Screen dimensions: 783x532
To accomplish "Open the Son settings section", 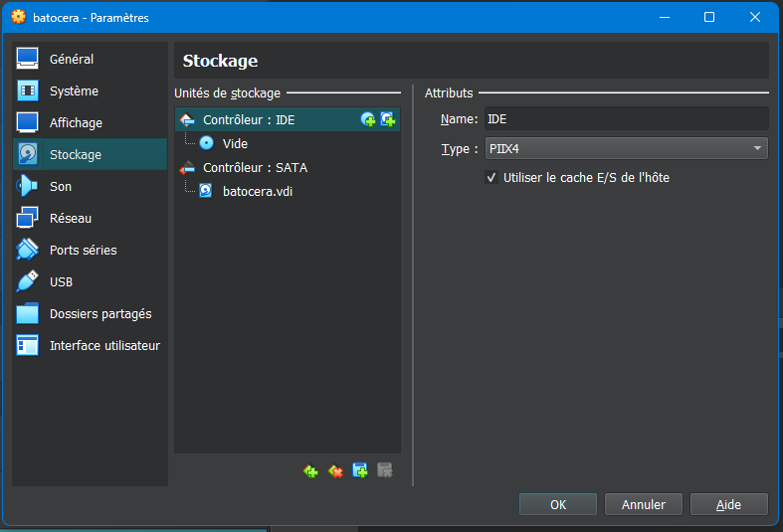I will pos(90,186).
